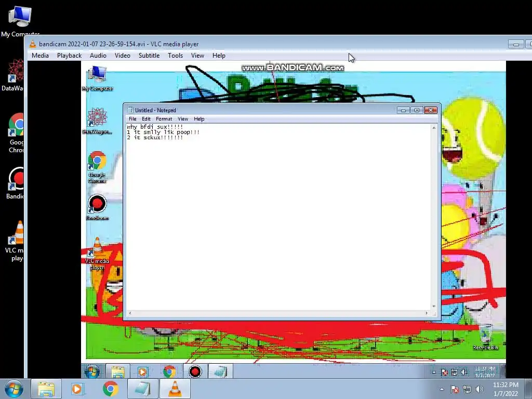Viewport: 532px width, 399px height.
Task: Click the line "2 it sckux!!!!!!!"
Action: click(155, 137)
